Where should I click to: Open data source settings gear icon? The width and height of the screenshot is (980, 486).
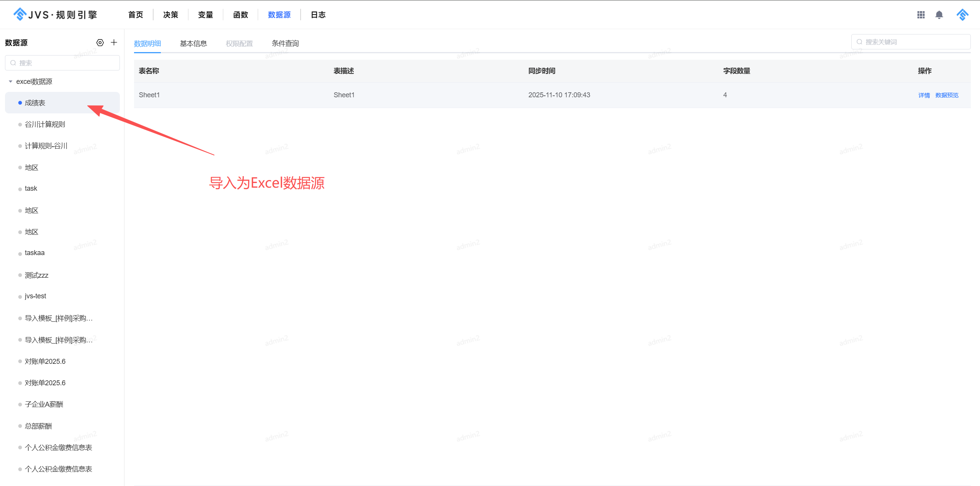tap(100, 43)
